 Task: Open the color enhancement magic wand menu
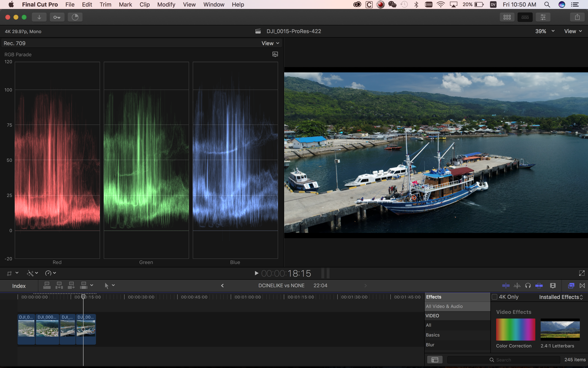(32, 273)
